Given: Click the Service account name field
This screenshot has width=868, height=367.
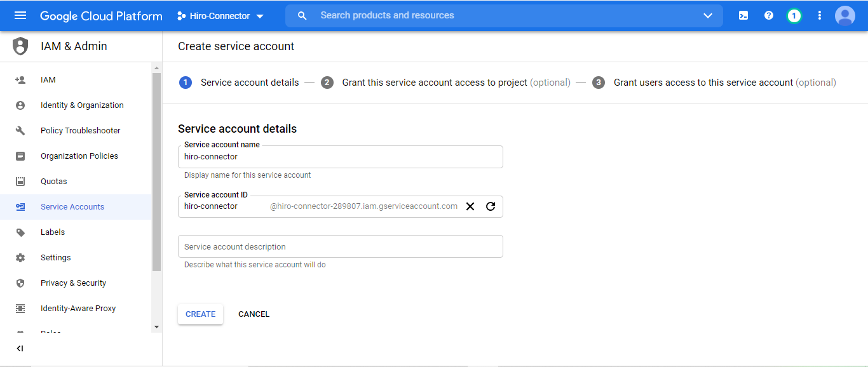Looking at the screenshot, I should coord(341,157).
